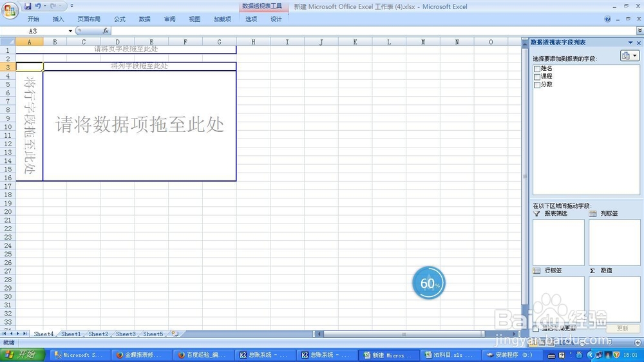Open the undo history dropdown arrow
644x362 pixels.
tap(45, 6)
